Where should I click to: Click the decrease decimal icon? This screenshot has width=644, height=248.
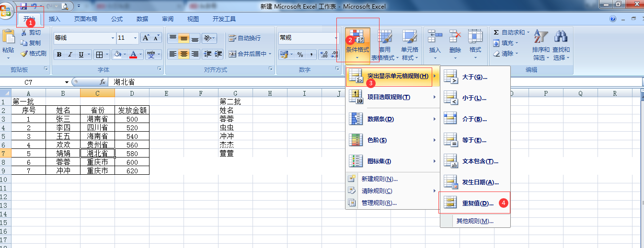(x=334, y=54)
